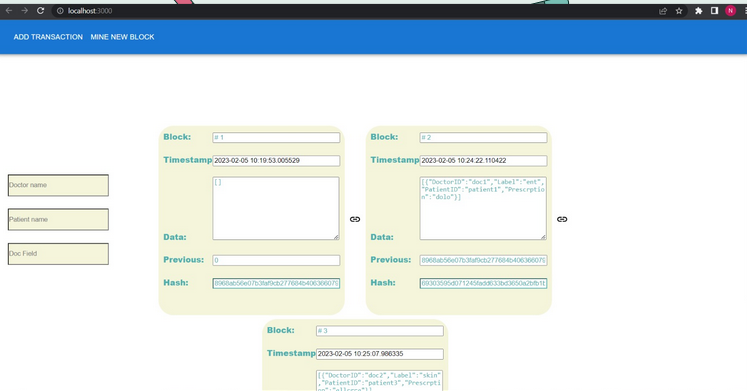This screenshot has height=391, width=747.
Task: Click the chain link icon after Block 2
Action: pos(562,219)
